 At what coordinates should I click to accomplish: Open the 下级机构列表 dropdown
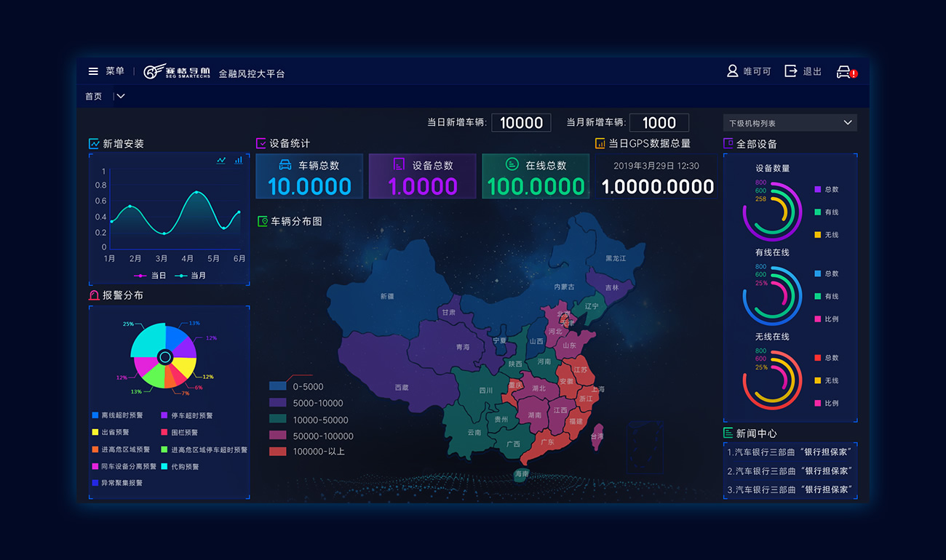point(790,123)
